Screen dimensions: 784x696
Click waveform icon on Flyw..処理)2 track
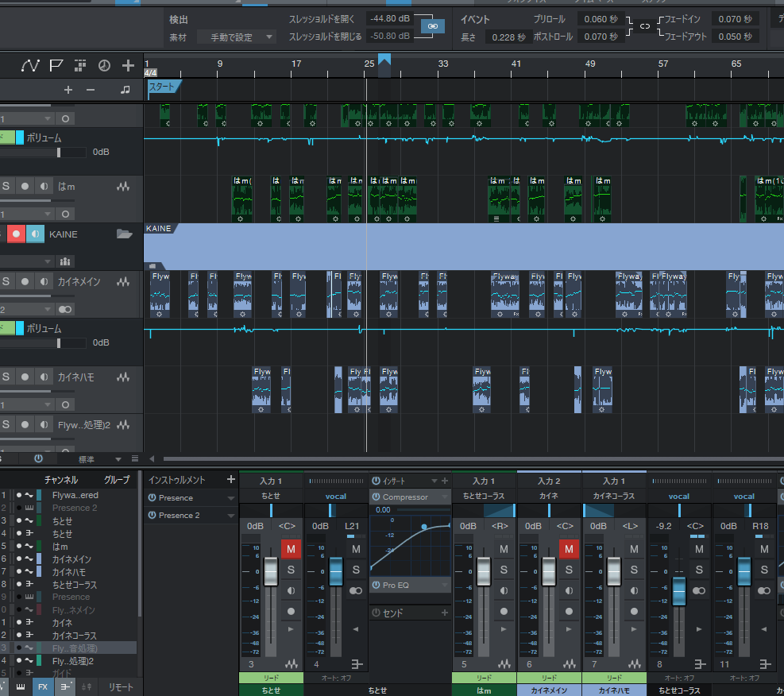123,425
